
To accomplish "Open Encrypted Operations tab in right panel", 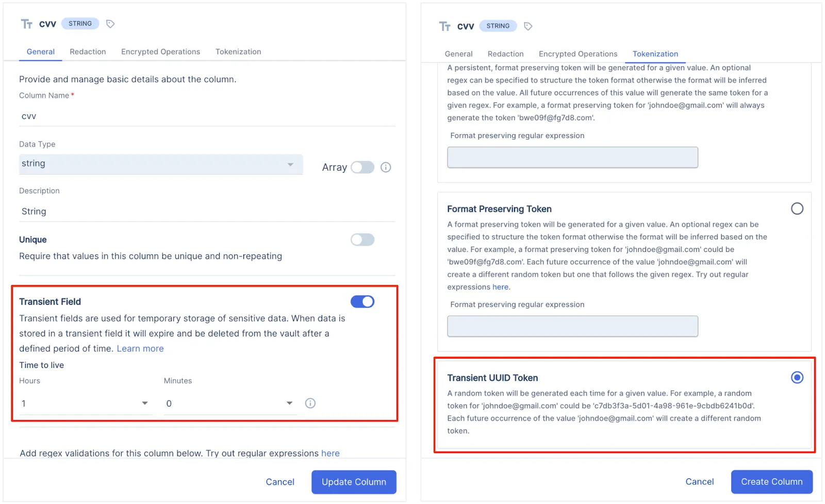I will click(x=577, y=54).
